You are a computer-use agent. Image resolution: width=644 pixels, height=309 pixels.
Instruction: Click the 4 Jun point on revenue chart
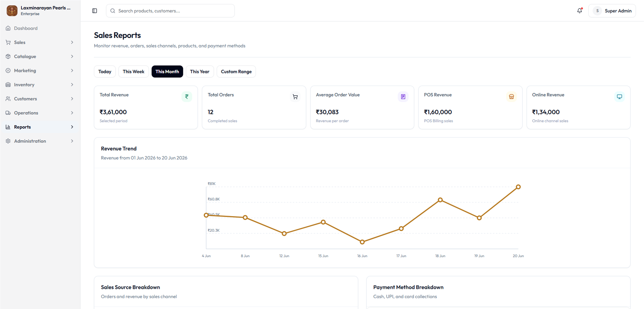[x=206, y=215]
